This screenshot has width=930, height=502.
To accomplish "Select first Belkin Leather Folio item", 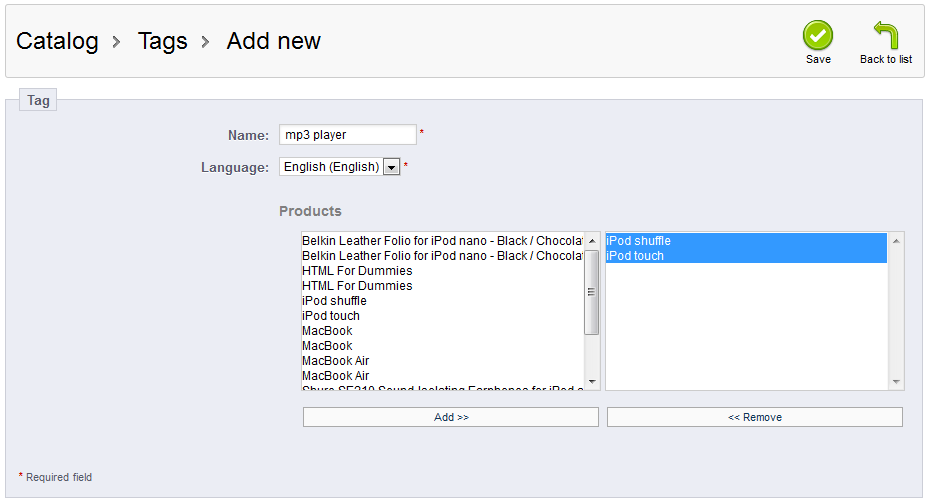I will (x=442, y=241).
